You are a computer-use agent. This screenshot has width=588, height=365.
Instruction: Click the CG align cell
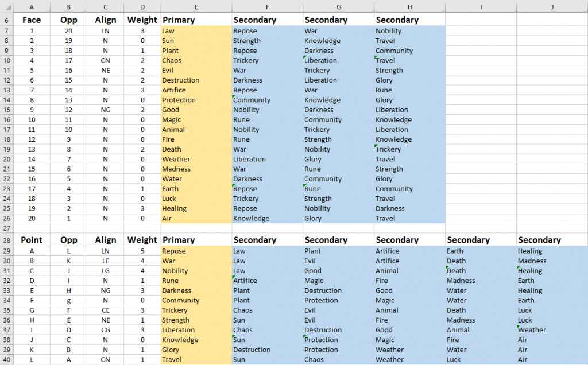[106, 330]
